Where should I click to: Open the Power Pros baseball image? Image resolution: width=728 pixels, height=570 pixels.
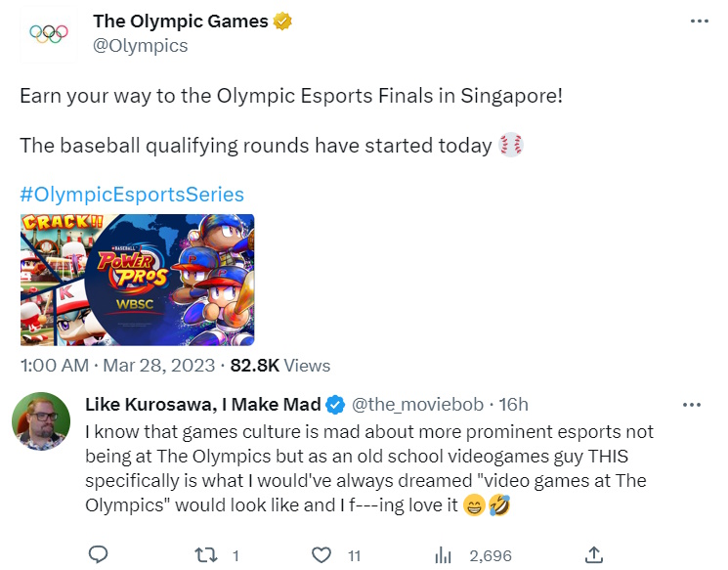click(137, 279)
